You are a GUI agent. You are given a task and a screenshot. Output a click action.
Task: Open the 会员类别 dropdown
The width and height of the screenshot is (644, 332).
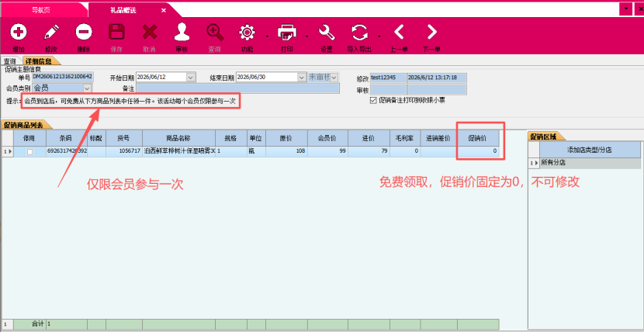click(x=87, y=88)
